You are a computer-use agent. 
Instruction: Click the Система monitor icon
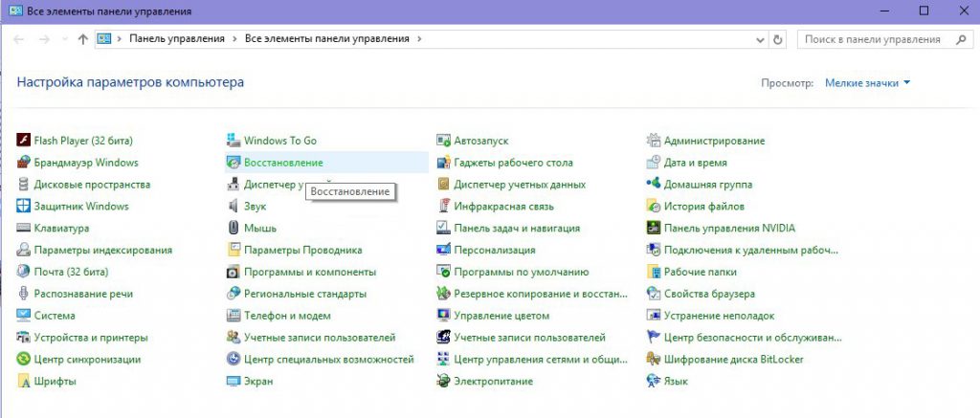pos(23,316)
